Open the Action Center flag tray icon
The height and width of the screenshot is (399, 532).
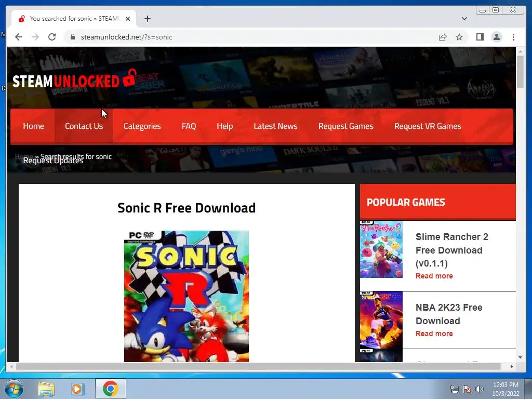coord(467,389)
